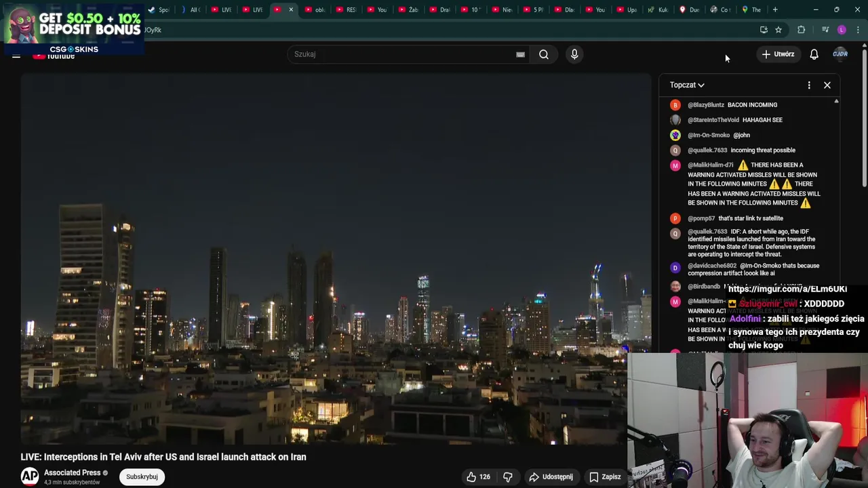Click install app icon in address bar
This screenshot has width=868, height=488.
(764, 30)
